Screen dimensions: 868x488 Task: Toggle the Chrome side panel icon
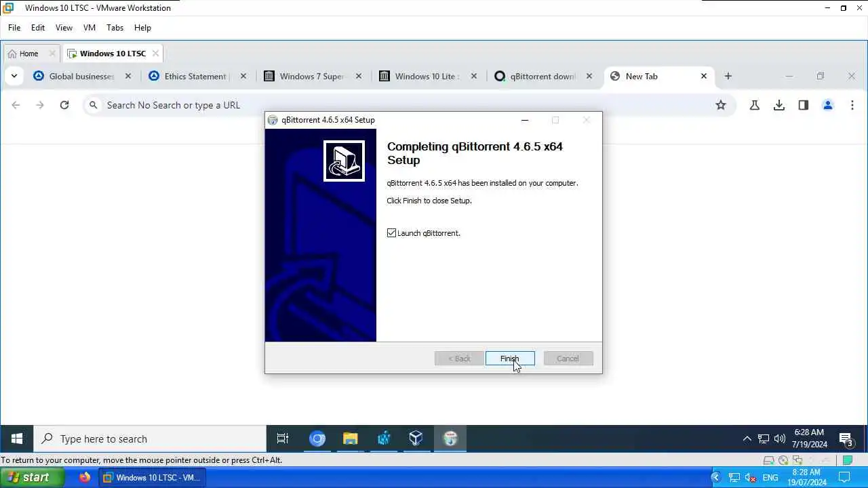[x=804, y=105]
